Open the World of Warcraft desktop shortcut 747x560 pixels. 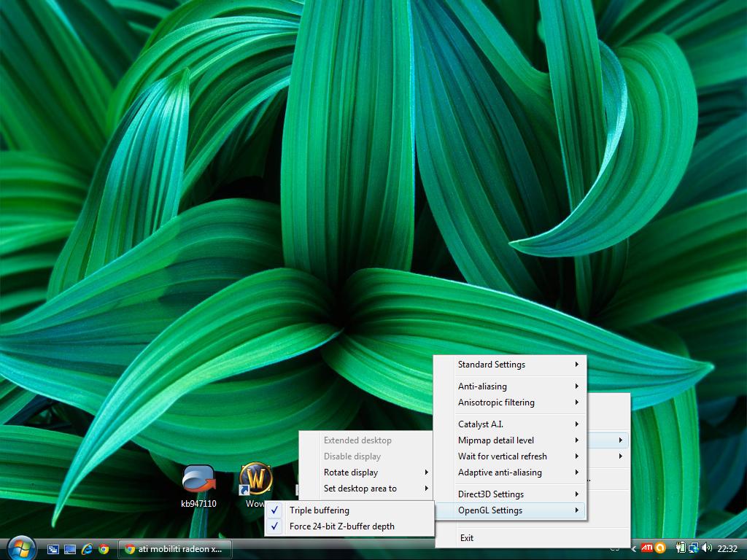tap(256, 480)
